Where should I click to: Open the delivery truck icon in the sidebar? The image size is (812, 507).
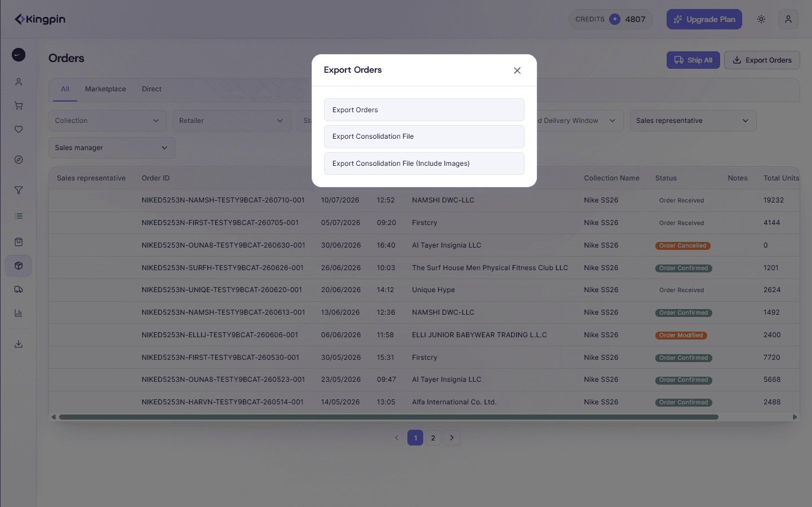point(19,289)
